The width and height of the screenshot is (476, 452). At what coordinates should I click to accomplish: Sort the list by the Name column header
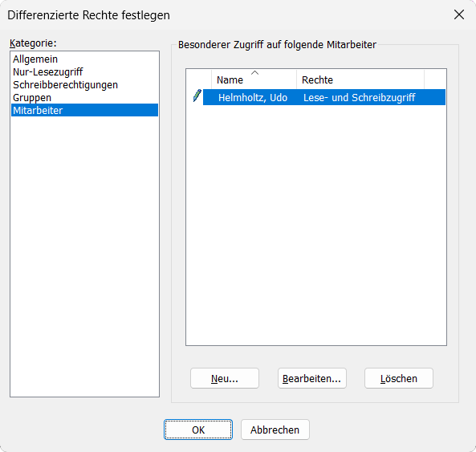[254, 79]
